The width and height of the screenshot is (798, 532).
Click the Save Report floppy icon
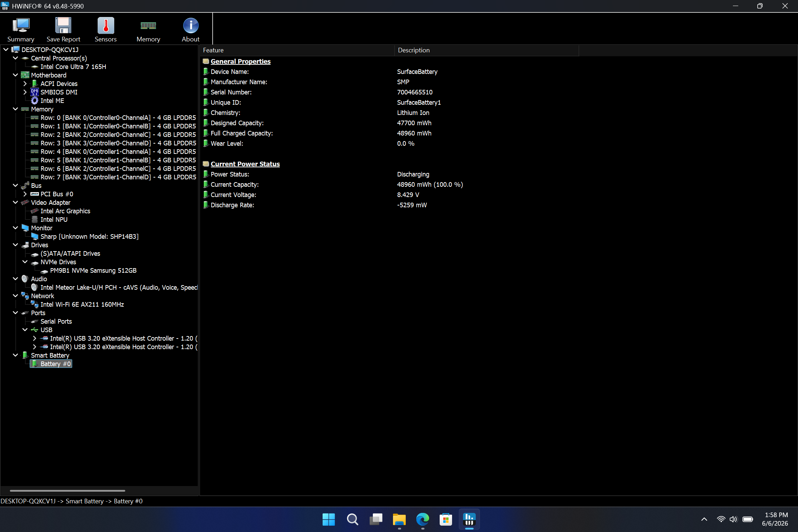[63, 25]
